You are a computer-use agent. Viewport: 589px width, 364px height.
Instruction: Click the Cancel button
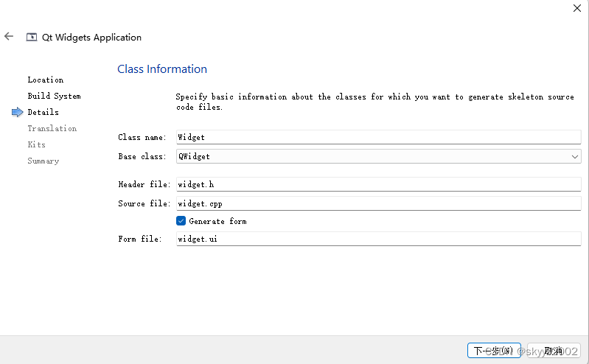click(x=554, y=351)
